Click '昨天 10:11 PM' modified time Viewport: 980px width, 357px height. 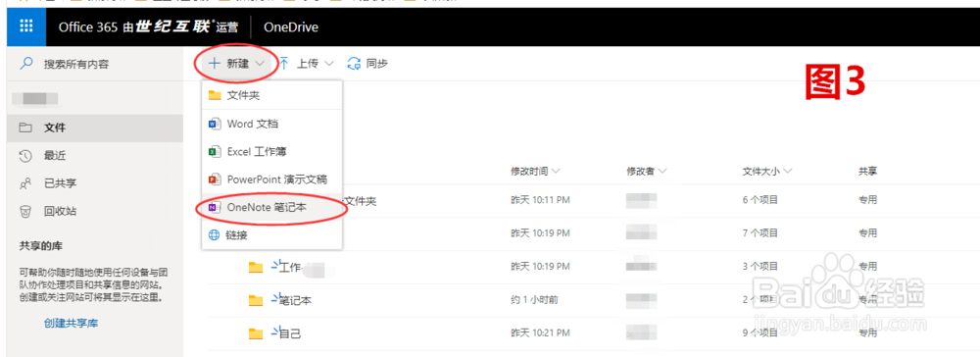tap(541, 200)
